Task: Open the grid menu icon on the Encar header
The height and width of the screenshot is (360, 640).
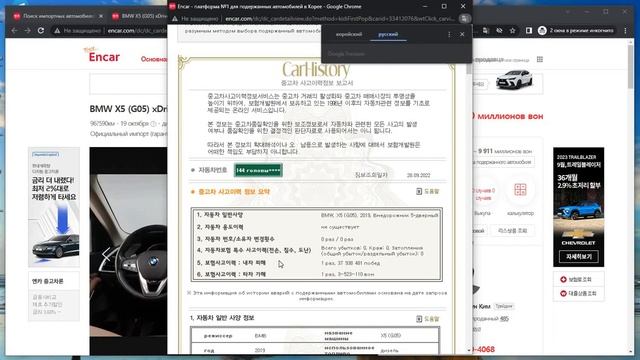Action: [x=540, y=60]
